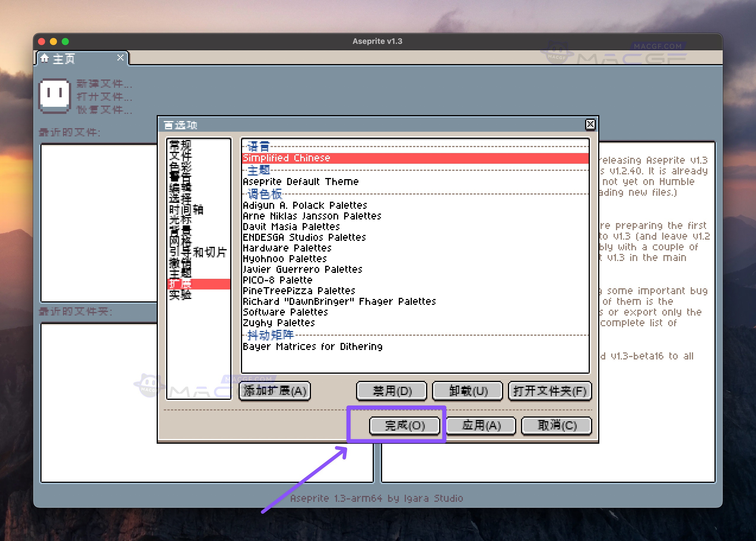The height and width of the screenshot is (541, 756).
Task: Select Bayer Matrices for Dithering
Action: pyautogui.click(x=312, y=346)
